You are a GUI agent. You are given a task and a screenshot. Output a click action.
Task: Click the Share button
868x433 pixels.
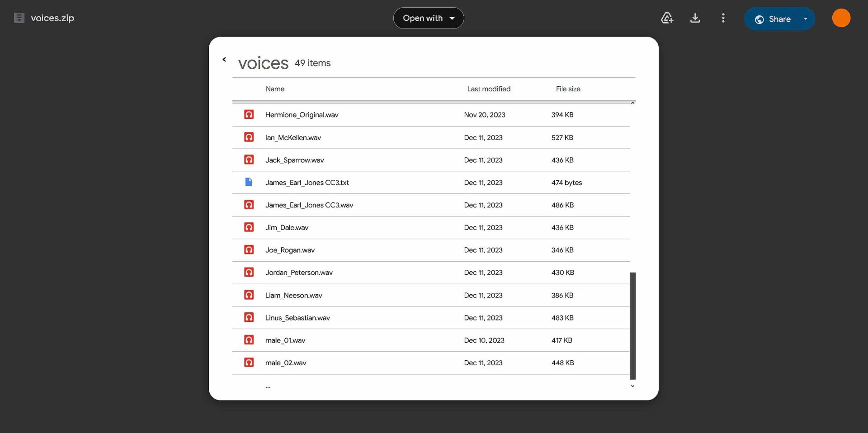(770, 19)
